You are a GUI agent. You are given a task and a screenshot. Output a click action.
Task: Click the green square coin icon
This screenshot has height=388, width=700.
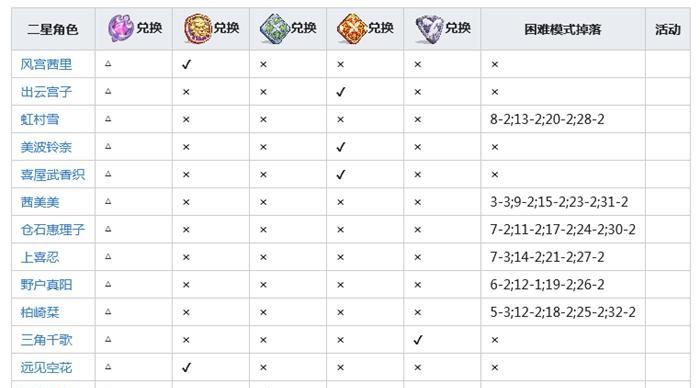275,29
